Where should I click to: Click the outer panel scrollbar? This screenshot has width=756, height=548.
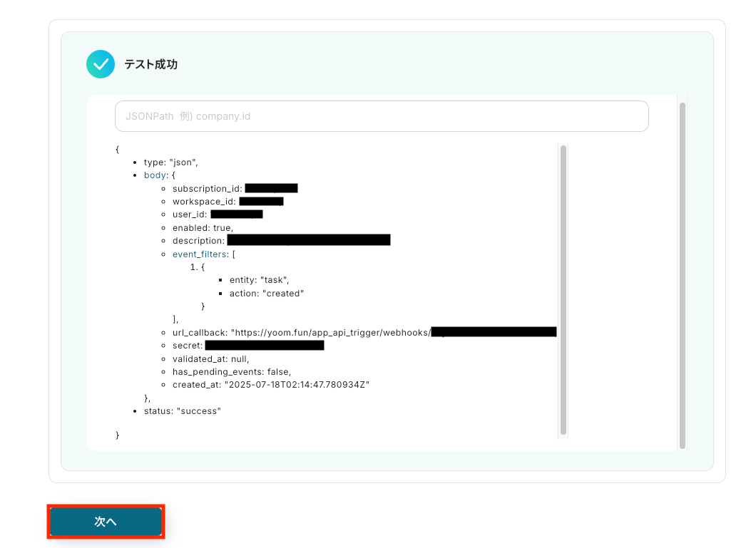coord(683,276)
